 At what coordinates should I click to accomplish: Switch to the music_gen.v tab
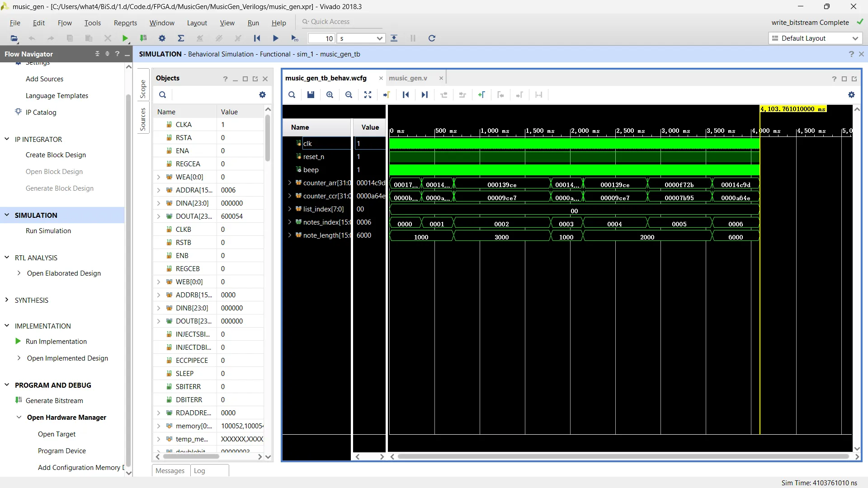pos(408,78)
